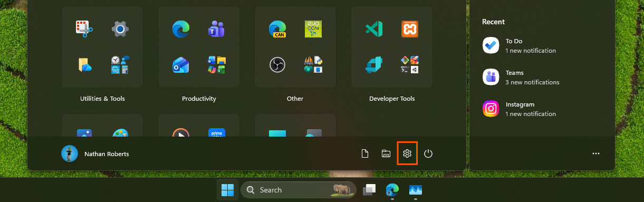
Task: Click the Power button icon
Action: click(x=428, y=153)
